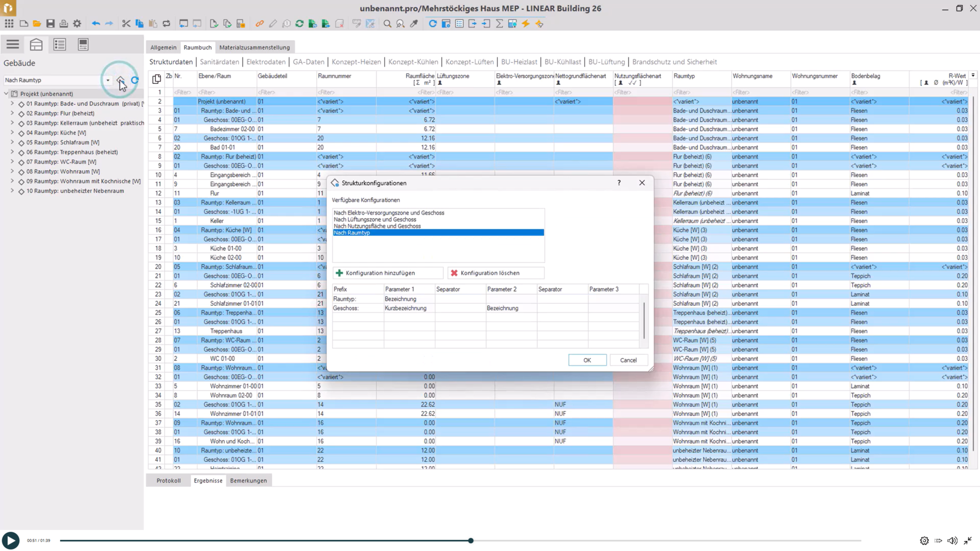
Task: Click the copy table icon left of Zb column
Action: [157, 79]
